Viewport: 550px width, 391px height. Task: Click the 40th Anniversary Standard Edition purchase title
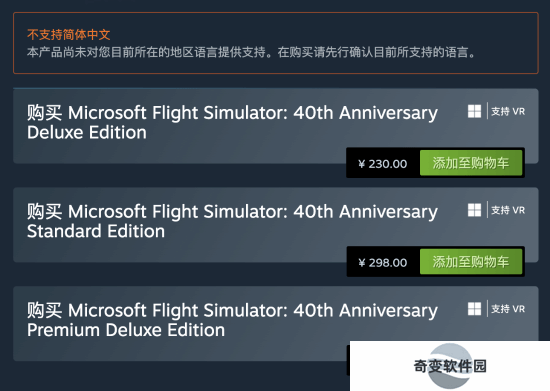pos(232,221)
